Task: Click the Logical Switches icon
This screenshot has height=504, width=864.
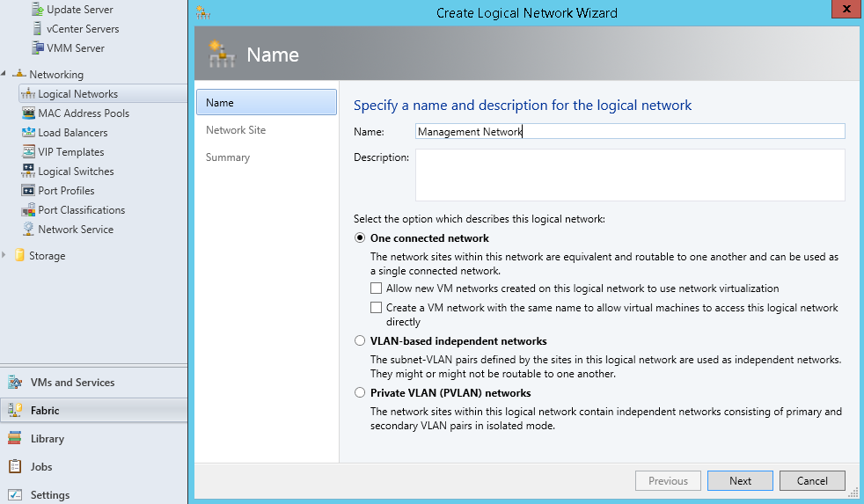Action: [28, 171]
